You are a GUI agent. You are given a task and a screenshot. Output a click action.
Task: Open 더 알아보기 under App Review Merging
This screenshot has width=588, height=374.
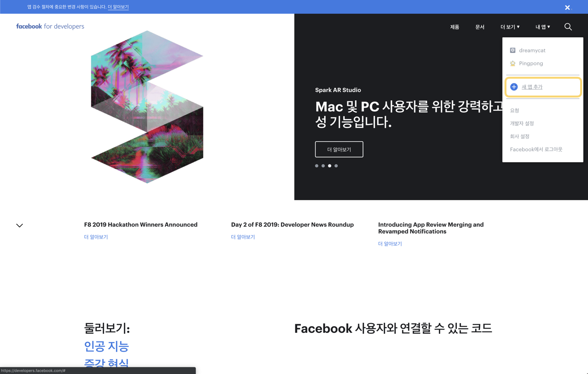click(390, 244)
